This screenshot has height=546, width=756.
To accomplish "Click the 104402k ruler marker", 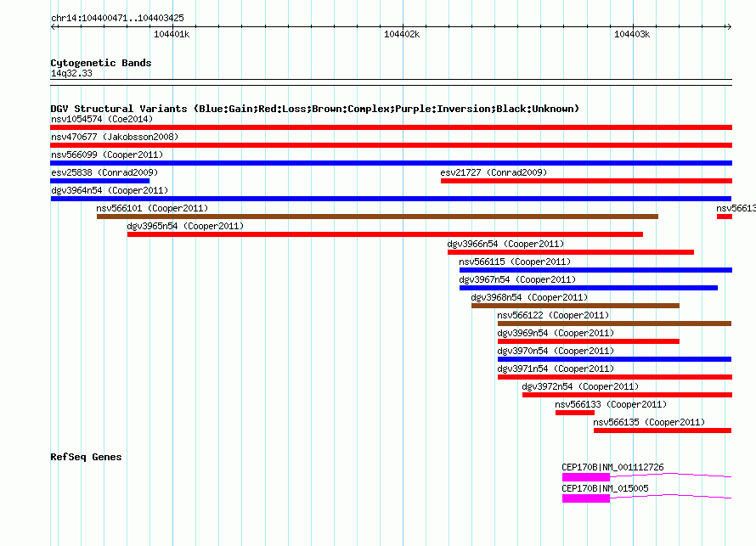I will (402, 34).
